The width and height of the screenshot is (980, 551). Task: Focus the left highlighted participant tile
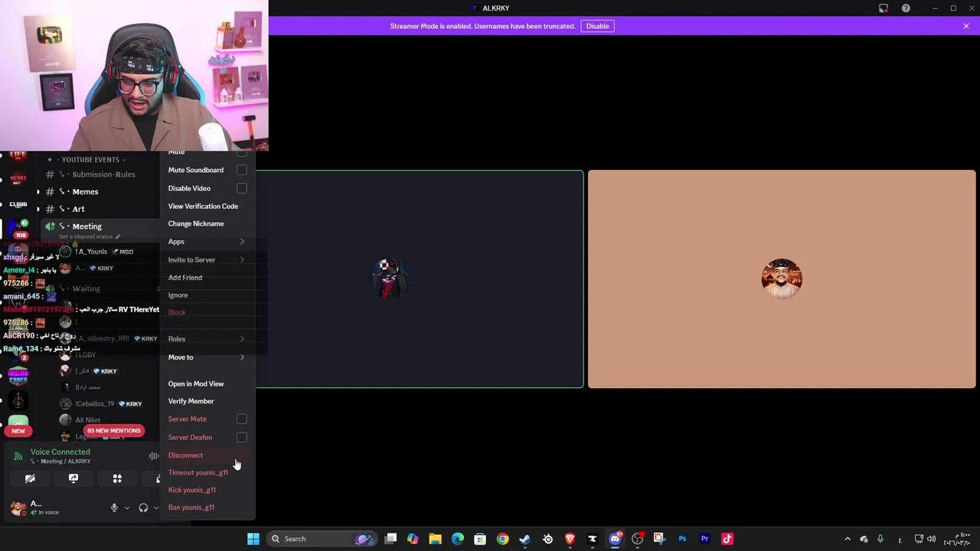(x=420, y=279)
